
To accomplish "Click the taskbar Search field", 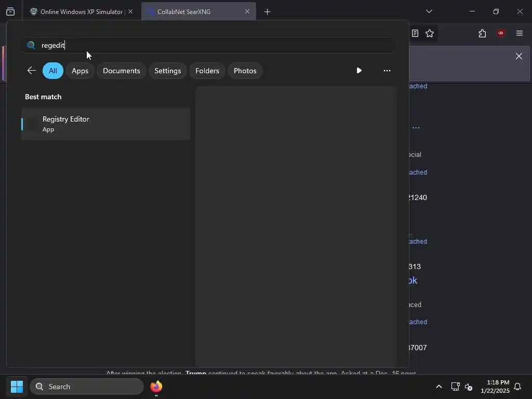I will (x=87, y=387).
